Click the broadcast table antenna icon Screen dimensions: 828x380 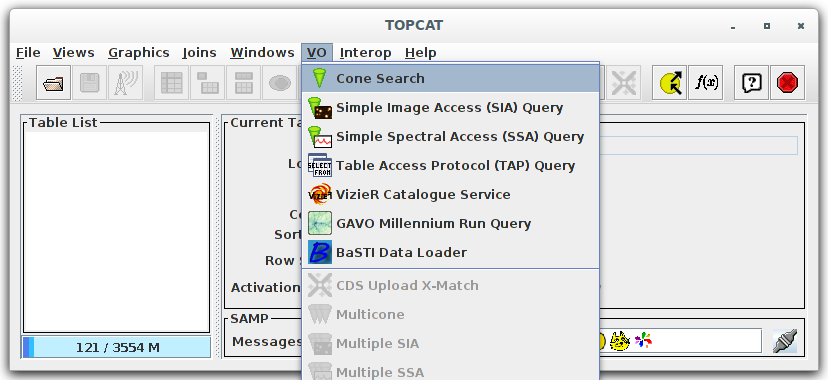pyautogui.click(x=125, y=83)
